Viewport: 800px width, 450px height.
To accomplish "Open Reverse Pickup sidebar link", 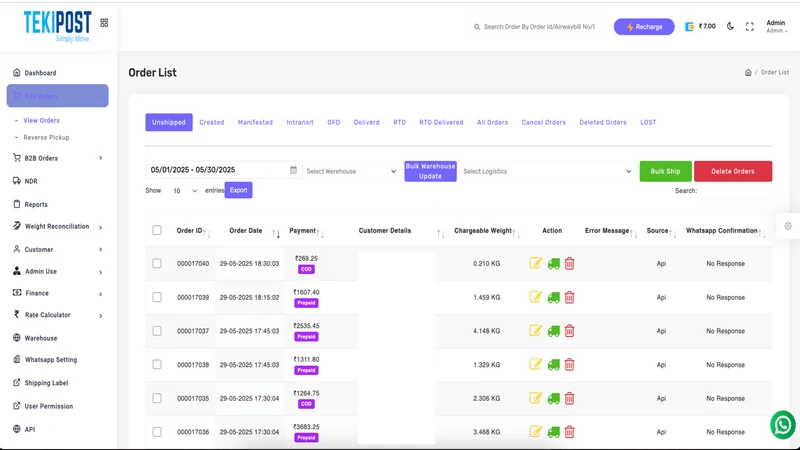I will (46, 137).
